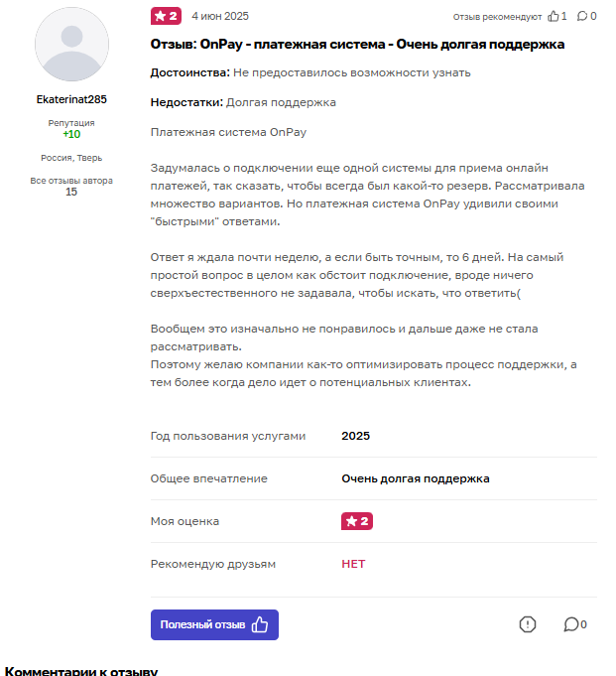
Task: Click the location "Россия, Тверь"
Action: pos(71,158)
